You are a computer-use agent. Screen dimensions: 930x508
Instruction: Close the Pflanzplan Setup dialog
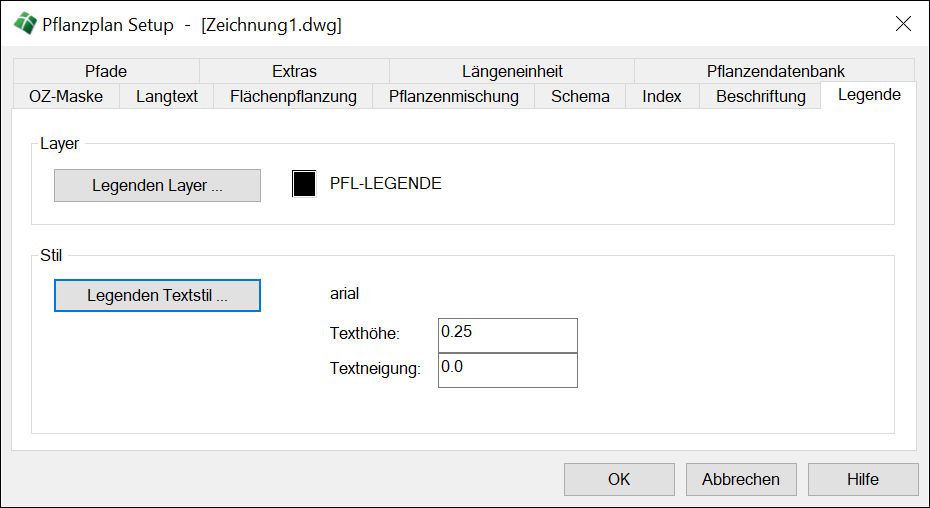click(x=902, y=25)
